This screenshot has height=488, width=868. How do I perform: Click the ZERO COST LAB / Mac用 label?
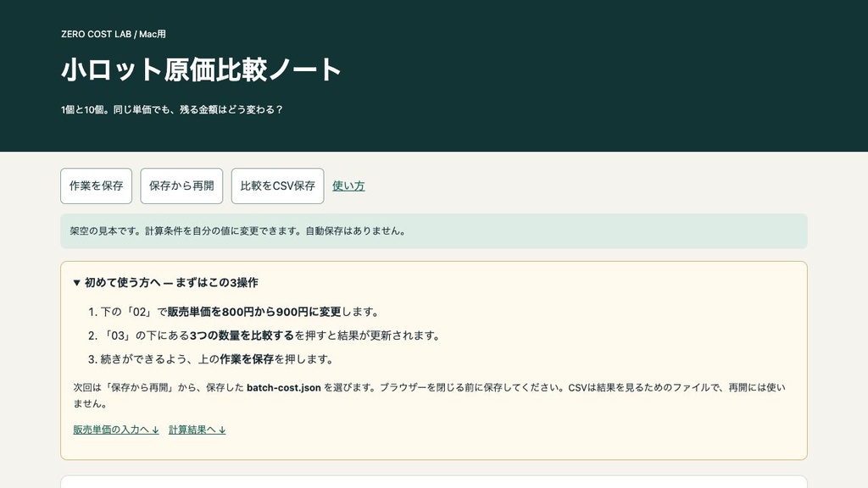click(114, 34)
